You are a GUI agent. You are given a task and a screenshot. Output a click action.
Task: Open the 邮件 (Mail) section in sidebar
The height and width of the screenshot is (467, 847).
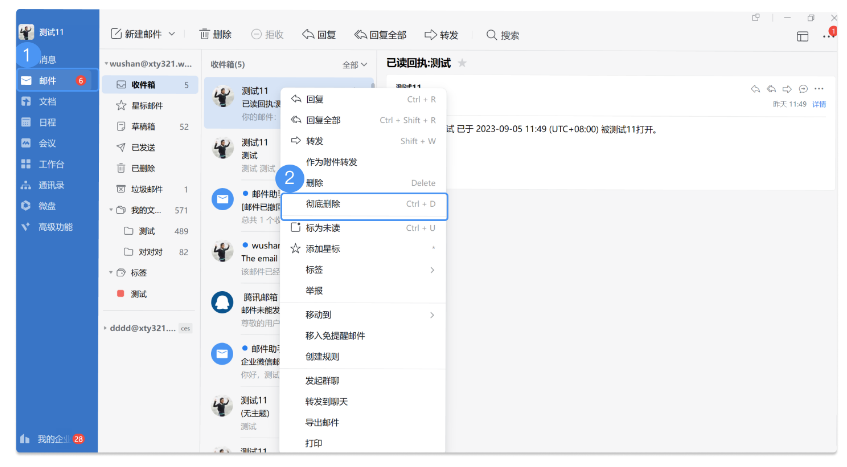(57, 80)
